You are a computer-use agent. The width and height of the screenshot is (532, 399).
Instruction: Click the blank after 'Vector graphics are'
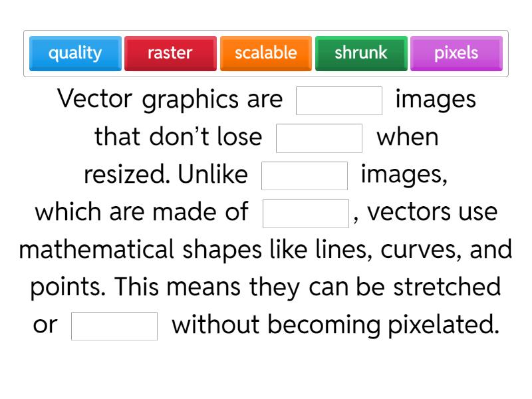coord(339,100)
